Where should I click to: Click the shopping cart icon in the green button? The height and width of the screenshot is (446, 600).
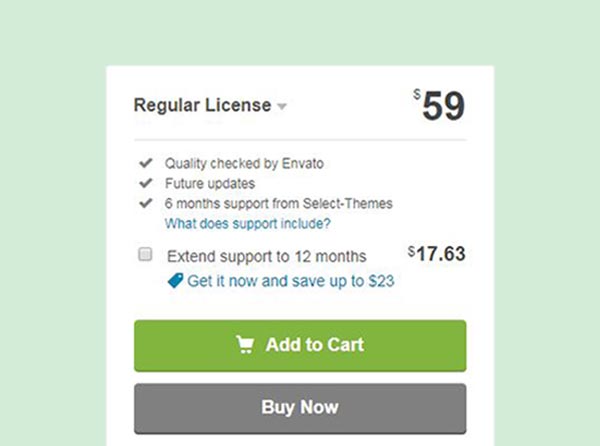(245, 345)
